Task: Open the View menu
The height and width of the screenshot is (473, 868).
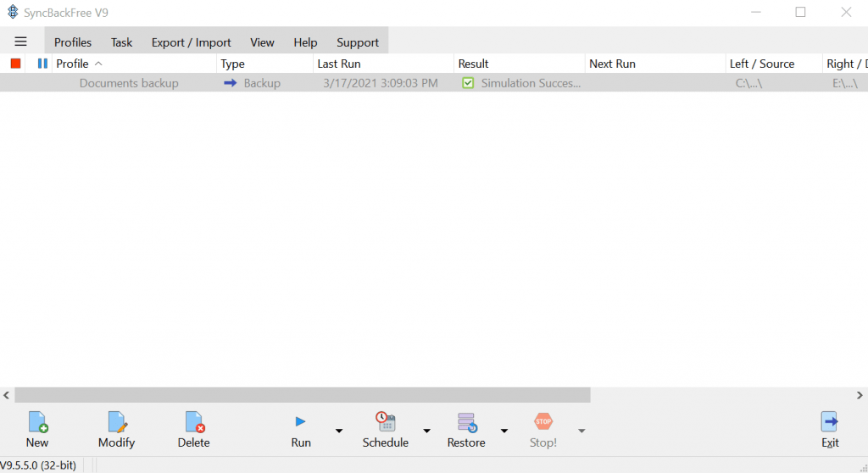Action: (x=262, y=42)
